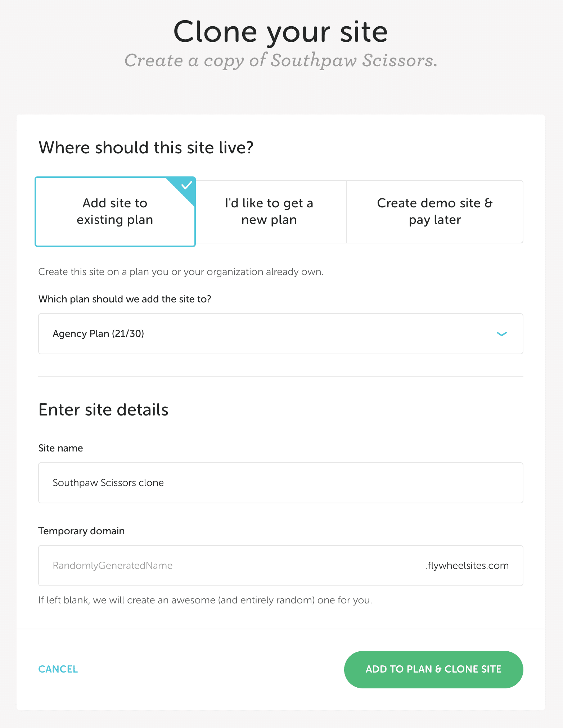
Task: Click the "Clone your site" page title
Action: tap(280, 32)
